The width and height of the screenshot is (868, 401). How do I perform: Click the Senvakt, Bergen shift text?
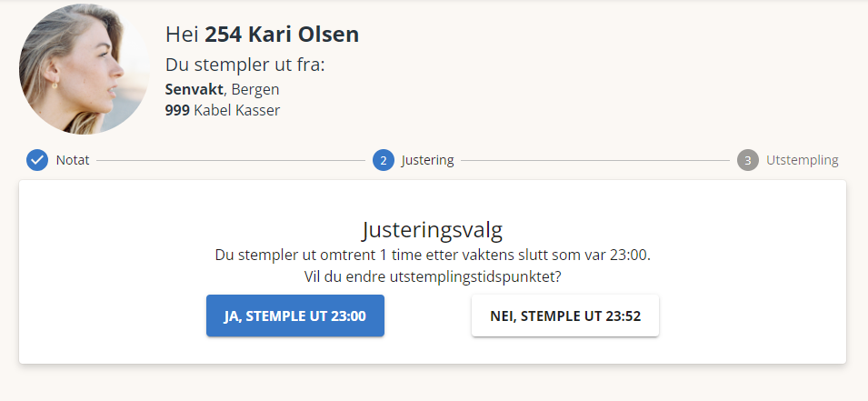[222, 89]
